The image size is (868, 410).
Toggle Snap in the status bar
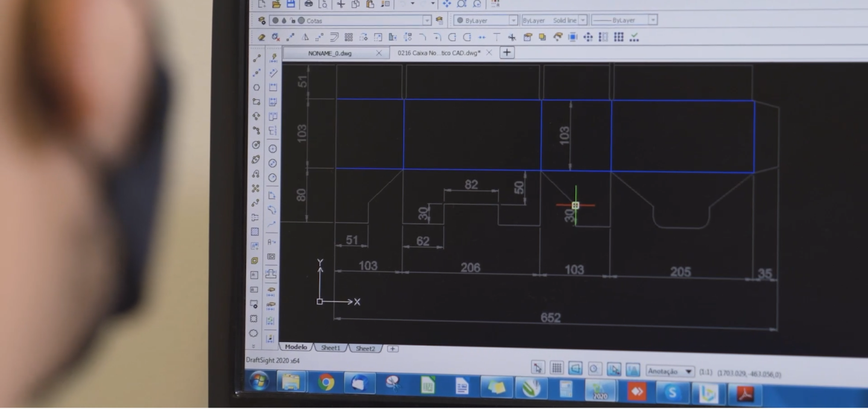[x=538, y=367]
